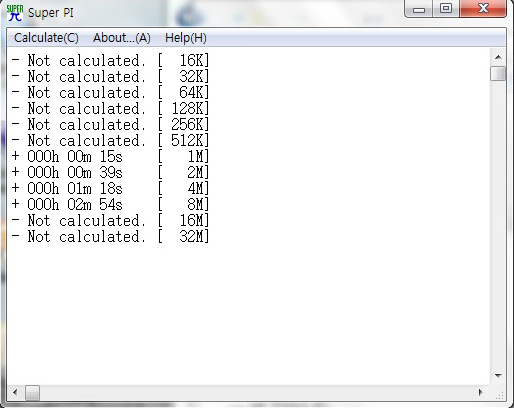Image resolution: width=514 pixels, height=408 pixels.
Task: Click the 2M size label
Action: 196,172
